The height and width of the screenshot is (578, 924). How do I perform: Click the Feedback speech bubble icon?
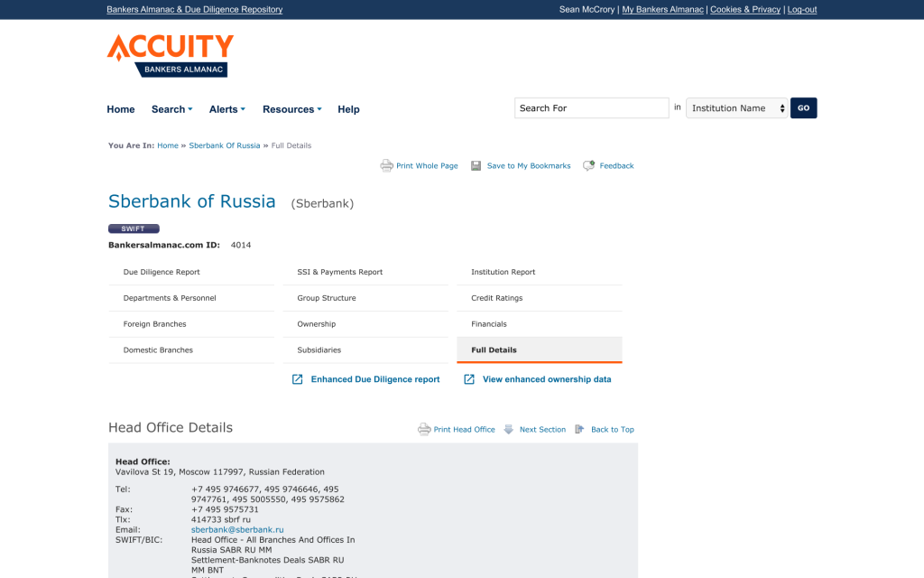point(588,166)
